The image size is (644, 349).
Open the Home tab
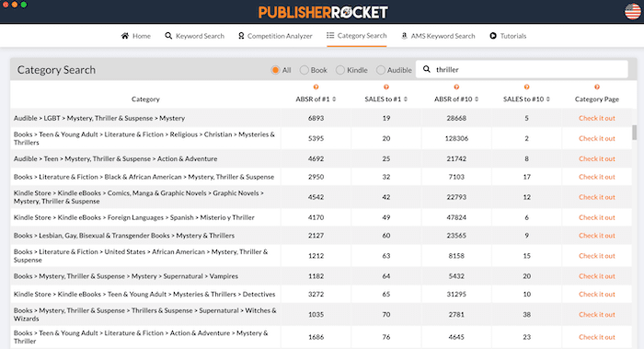[136, 36]
